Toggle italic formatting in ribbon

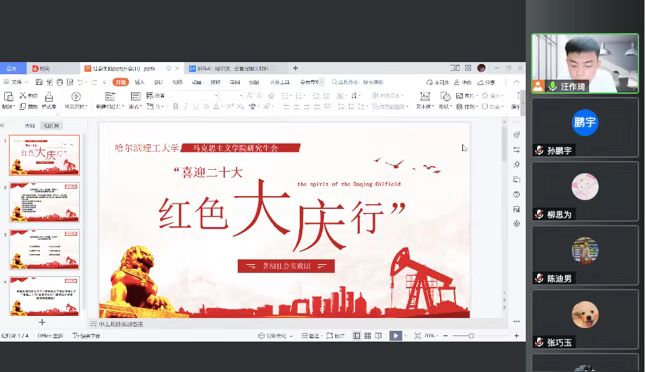coord(186,106)
